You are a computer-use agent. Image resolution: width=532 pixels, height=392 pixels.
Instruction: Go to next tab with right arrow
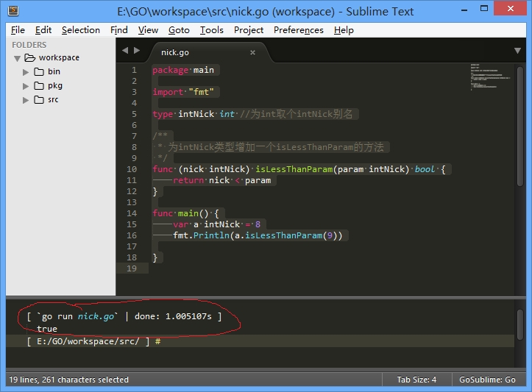click(x=137, y=51)
